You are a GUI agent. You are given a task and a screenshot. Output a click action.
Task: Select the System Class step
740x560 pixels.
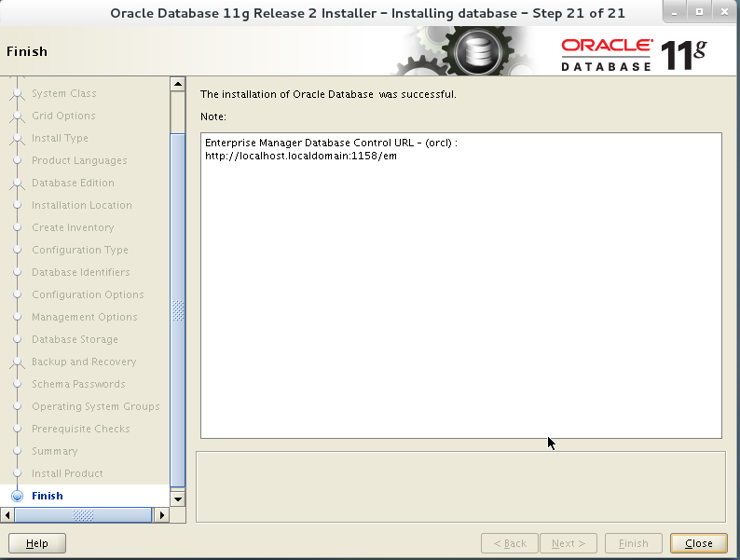(x=64, y=93)
